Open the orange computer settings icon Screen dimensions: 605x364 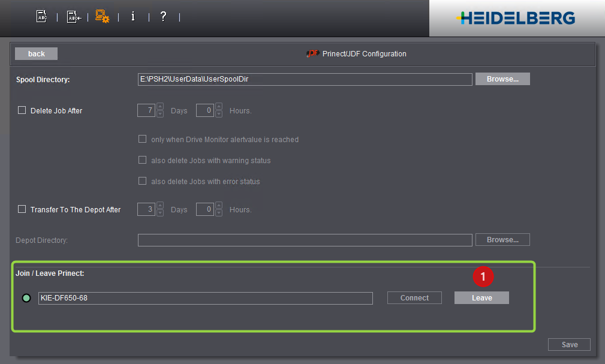[102, 17]
